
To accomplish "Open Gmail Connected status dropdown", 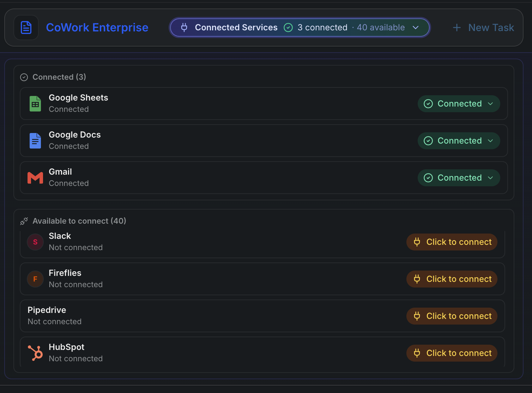I will coord(459,178).
